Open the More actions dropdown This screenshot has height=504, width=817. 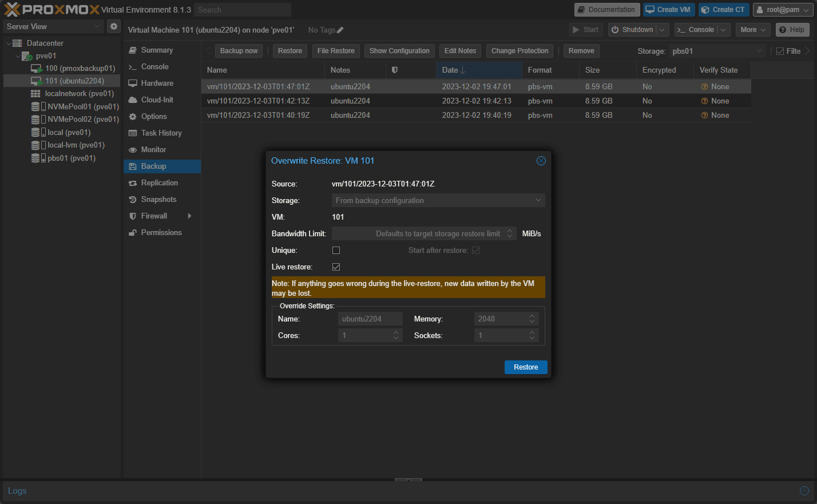[752, 30]
